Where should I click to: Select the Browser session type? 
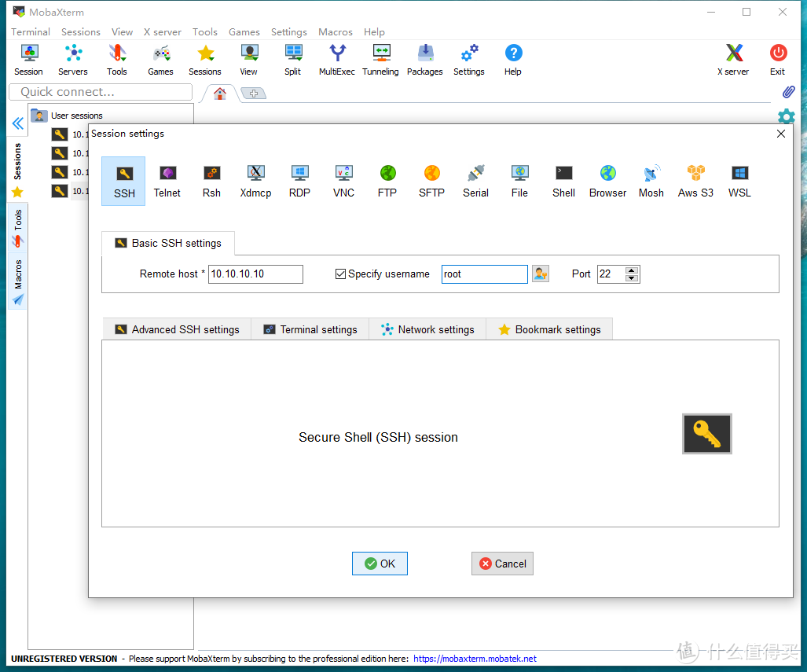[x=608, y=182]
